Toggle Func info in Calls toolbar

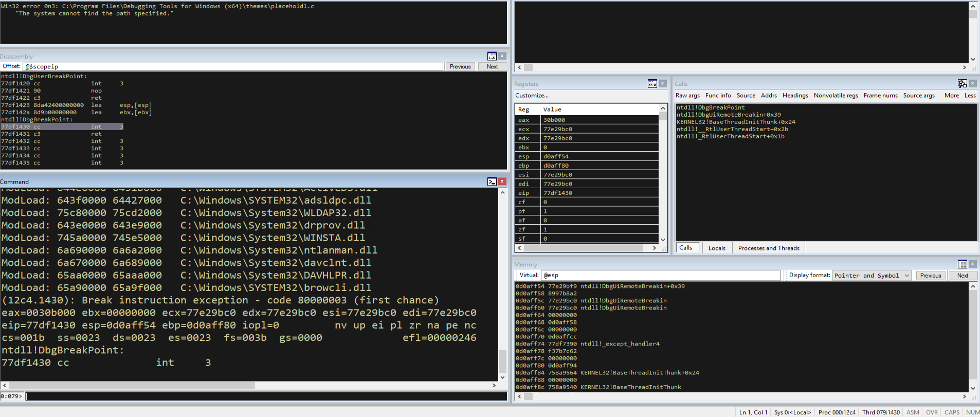(x=718, y=95)
